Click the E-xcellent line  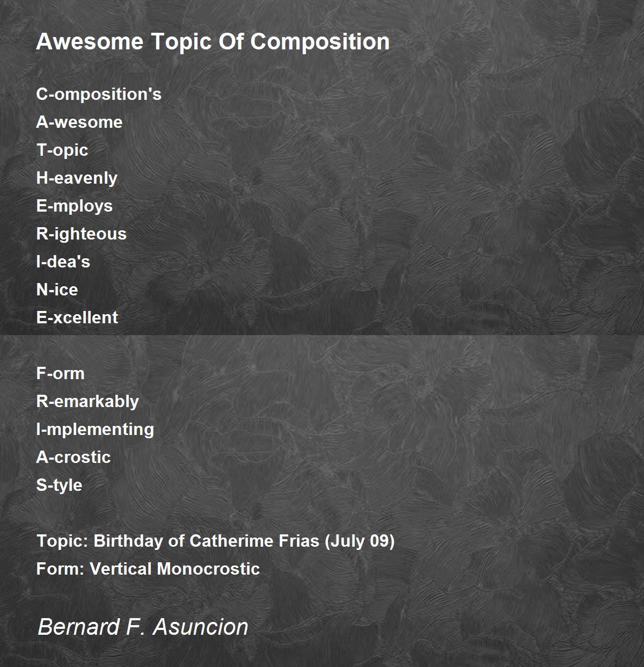coord(77,318)
